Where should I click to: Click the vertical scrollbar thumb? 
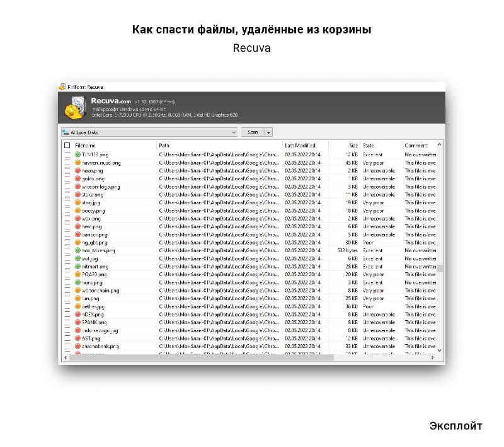coord(440,269)
